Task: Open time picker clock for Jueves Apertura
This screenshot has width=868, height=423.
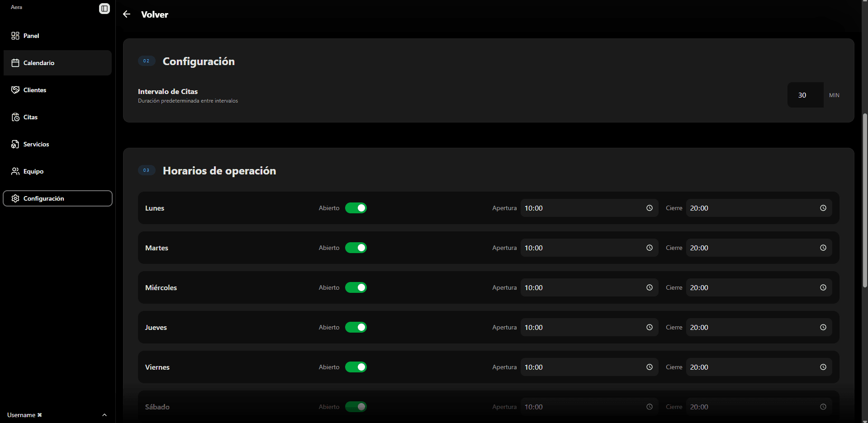Action: point(650,327)
